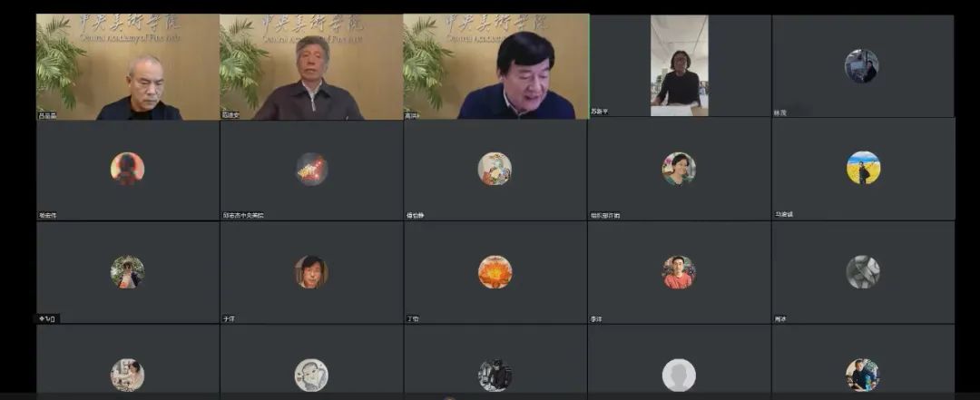980x400 pixels.
Task: Click the default gray silhouette avatar
Action: [679, 375]
